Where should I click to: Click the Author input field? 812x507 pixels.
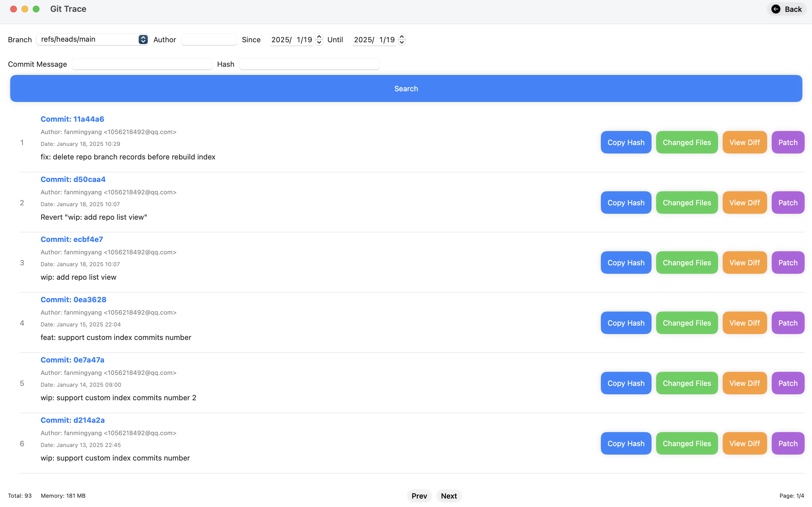pyautogui.click(x=209, y=39)
